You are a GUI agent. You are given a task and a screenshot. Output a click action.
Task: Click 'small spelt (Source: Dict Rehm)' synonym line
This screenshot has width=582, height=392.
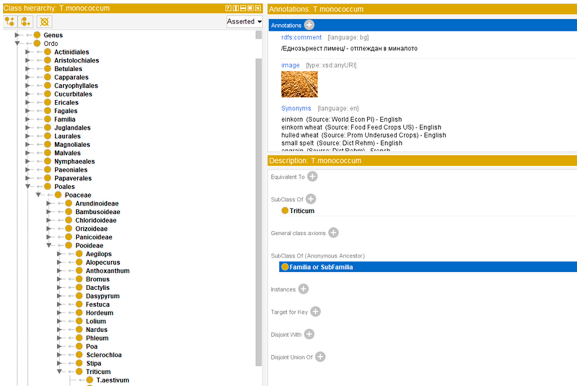click(342, 143)
